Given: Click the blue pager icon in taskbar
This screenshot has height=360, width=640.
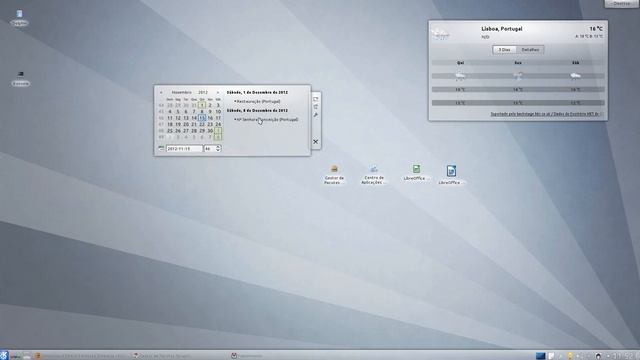Looking at the screenshot, I should tap(540, 356).
